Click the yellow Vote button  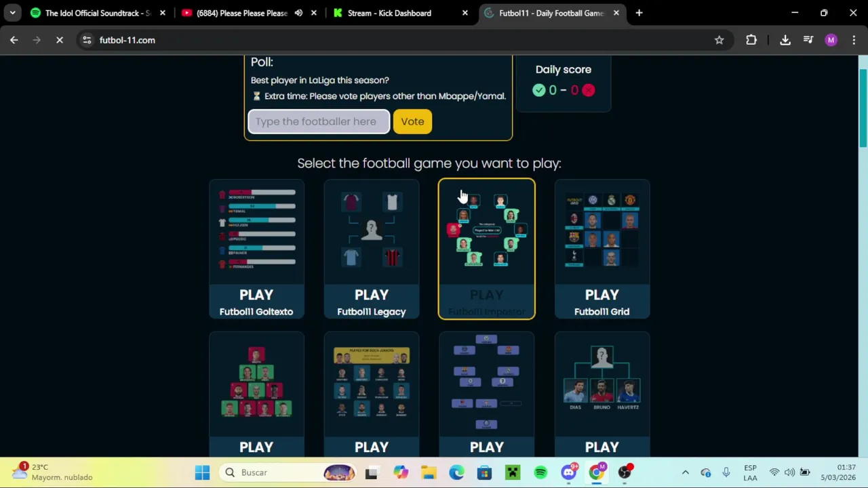(x=412, y=121)
